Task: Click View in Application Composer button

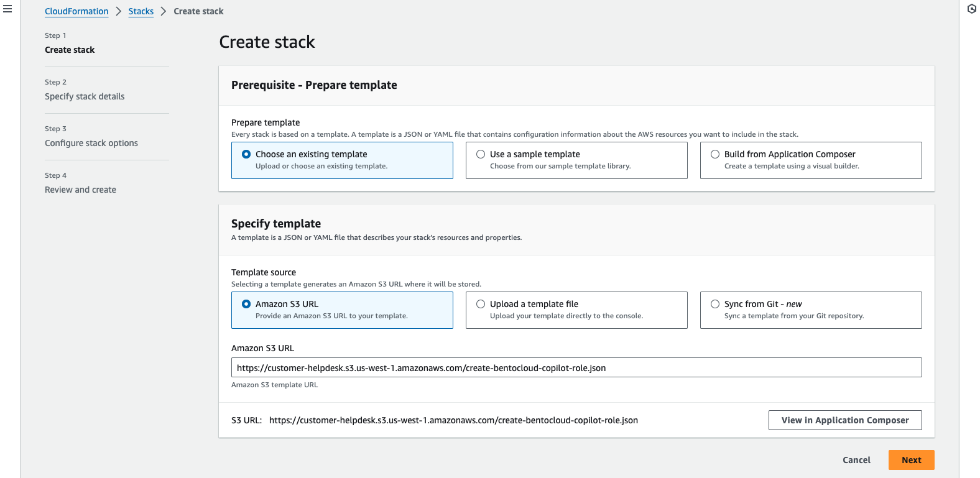Action: click(x=845, y=420)
